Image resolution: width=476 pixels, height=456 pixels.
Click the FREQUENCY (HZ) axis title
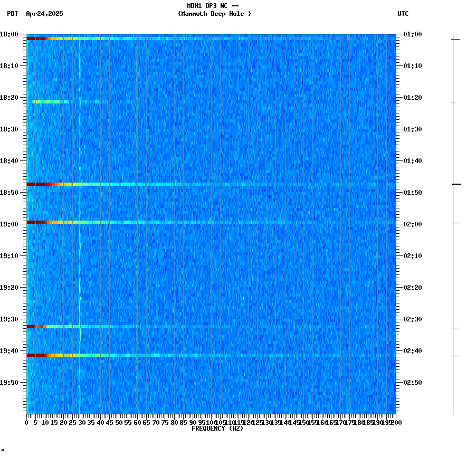217,428
